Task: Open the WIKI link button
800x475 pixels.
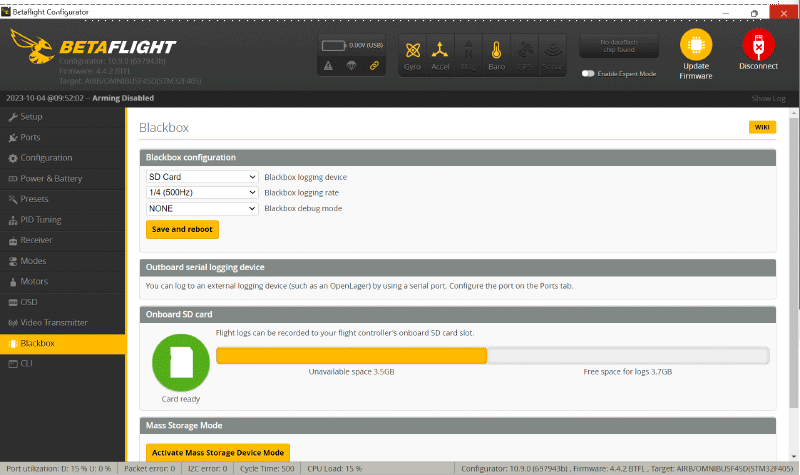Action: [x=761, y=127]
